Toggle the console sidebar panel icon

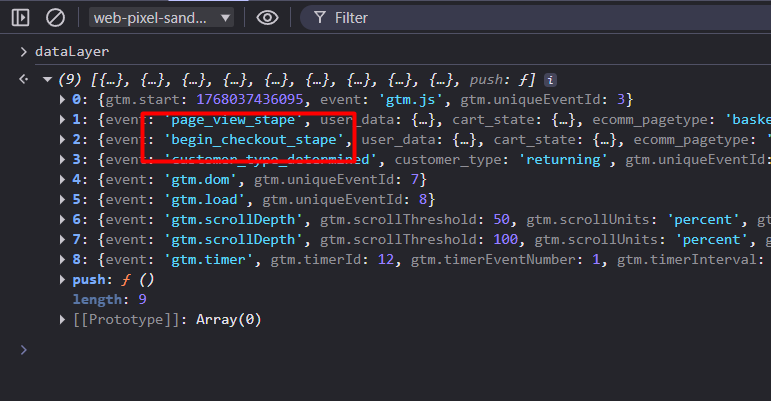coord(21,17)
